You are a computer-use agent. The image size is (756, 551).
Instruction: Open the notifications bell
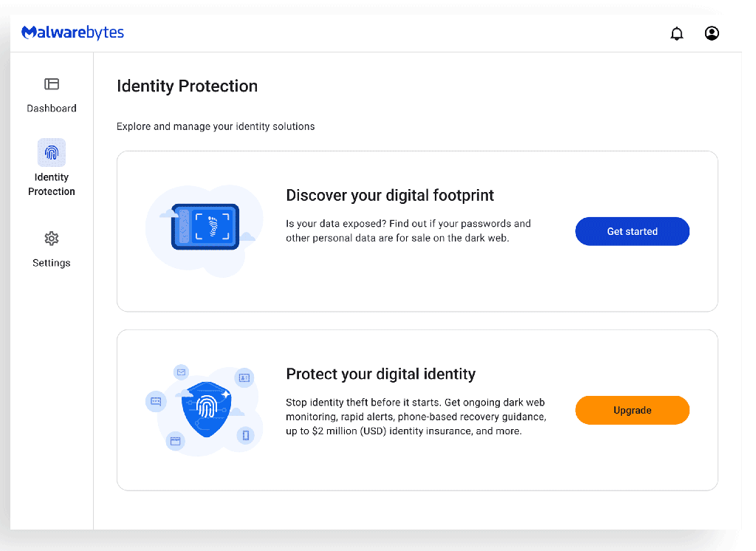tap(676, 33)
